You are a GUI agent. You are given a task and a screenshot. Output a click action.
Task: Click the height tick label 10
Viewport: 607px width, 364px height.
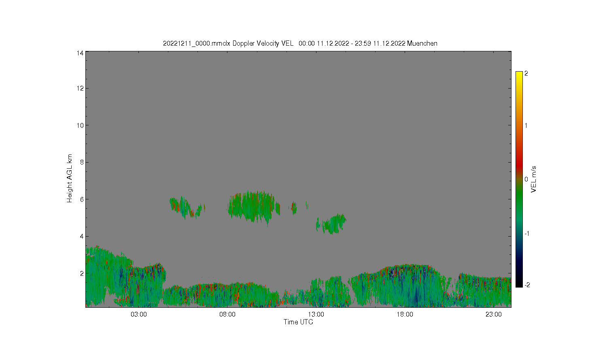click(x=80, y=125)
